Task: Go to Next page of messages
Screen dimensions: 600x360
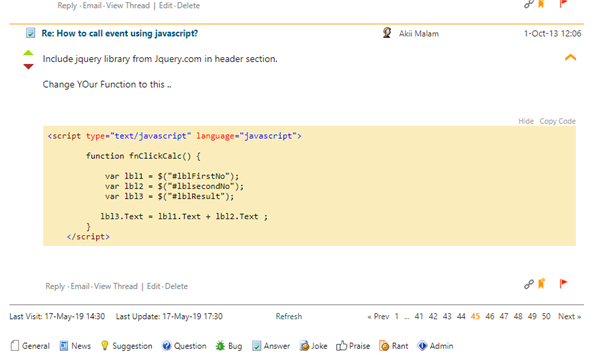Action: point(569,316)
